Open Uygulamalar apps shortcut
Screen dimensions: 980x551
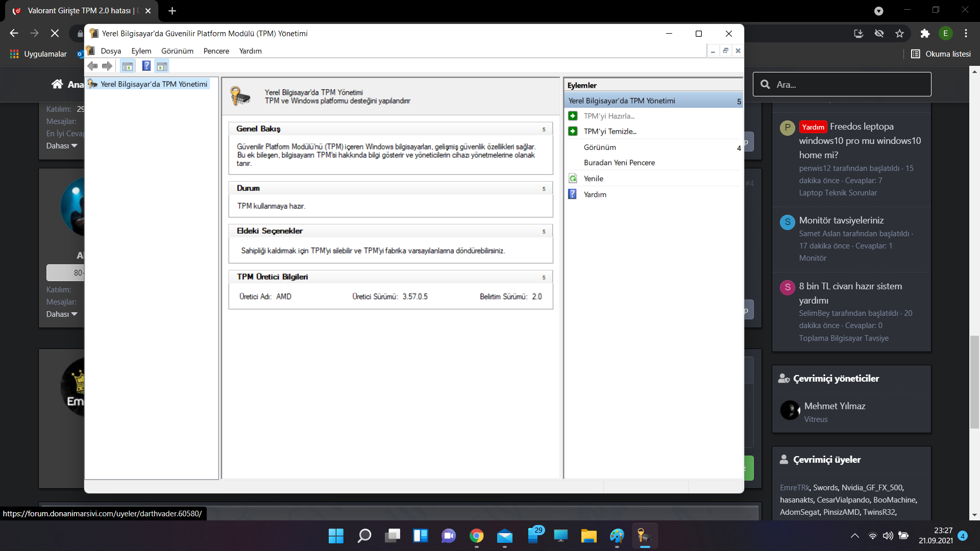(x=38, y=54)
